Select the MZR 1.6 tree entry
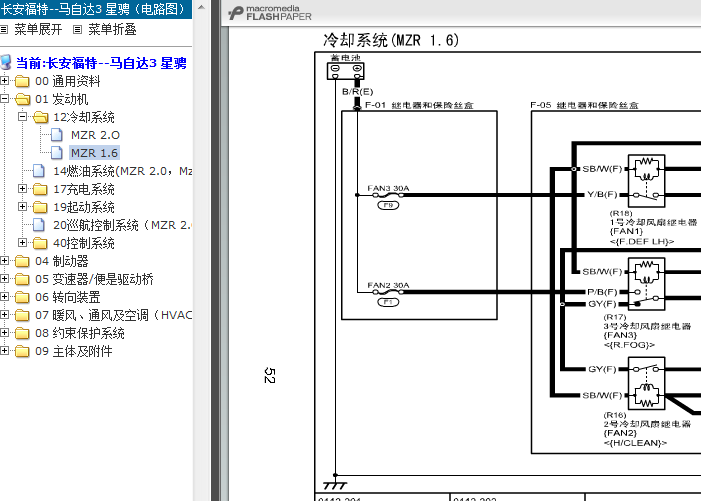Image resolution: width=701 pixels, height=501 pixels. point(94,153)
